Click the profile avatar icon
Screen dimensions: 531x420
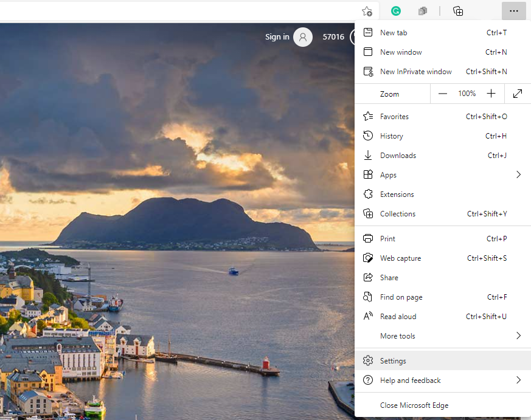click(x=303, y=37)
